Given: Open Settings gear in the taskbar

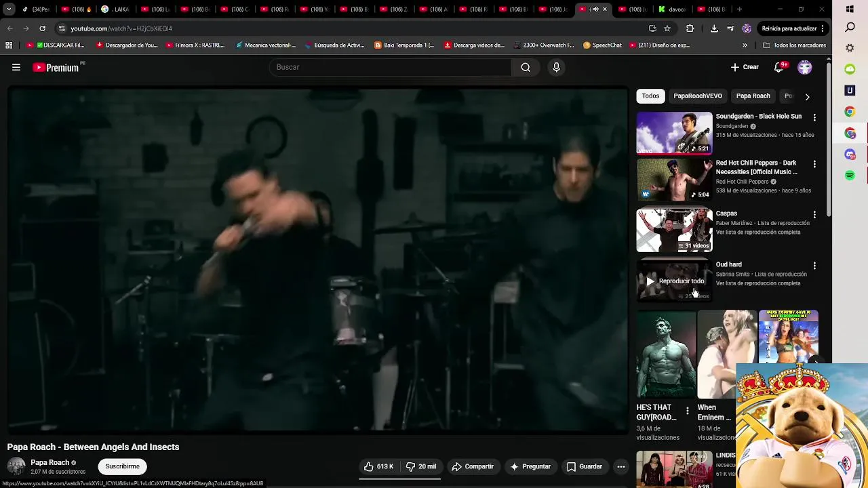Looking at the screenshot, I should (x=850, y=48).
